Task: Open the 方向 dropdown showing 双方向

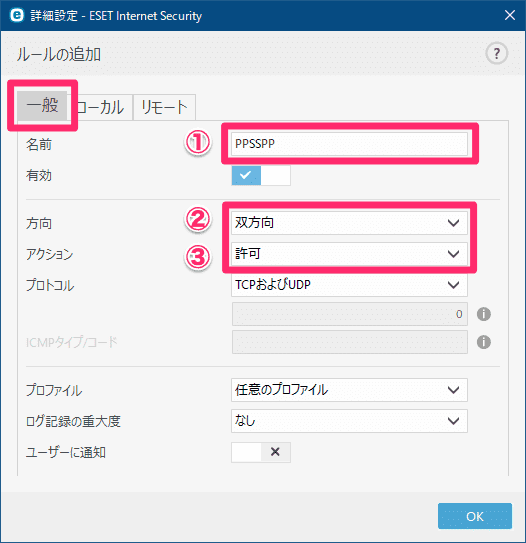Action: 349,223
